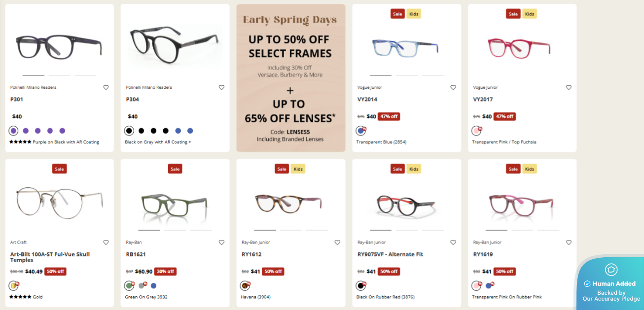Tap the heart beside Ray-Ban RB1621
The height and width of the screenshot is (310, 644).
click(x=221, y=242)
